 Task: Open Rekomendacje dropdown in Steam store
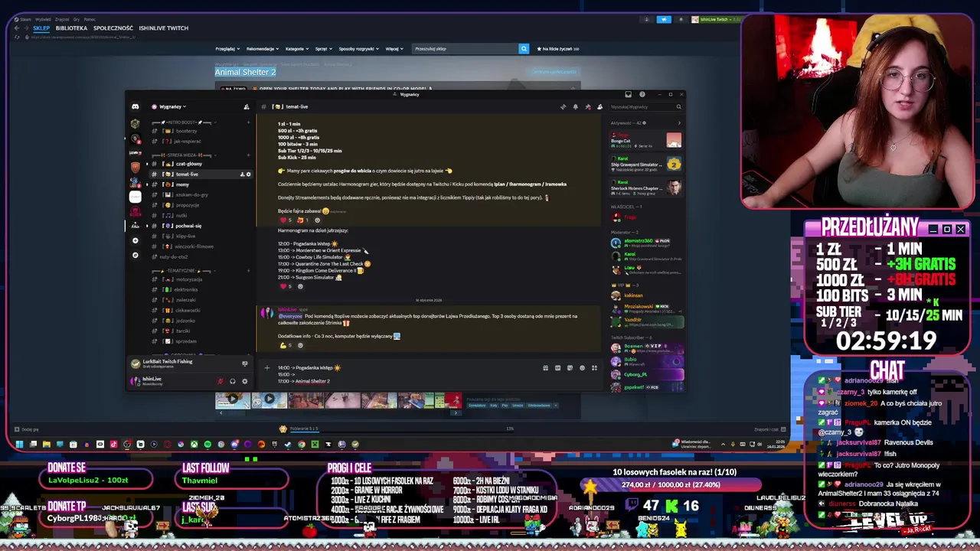tap(263, 49)
